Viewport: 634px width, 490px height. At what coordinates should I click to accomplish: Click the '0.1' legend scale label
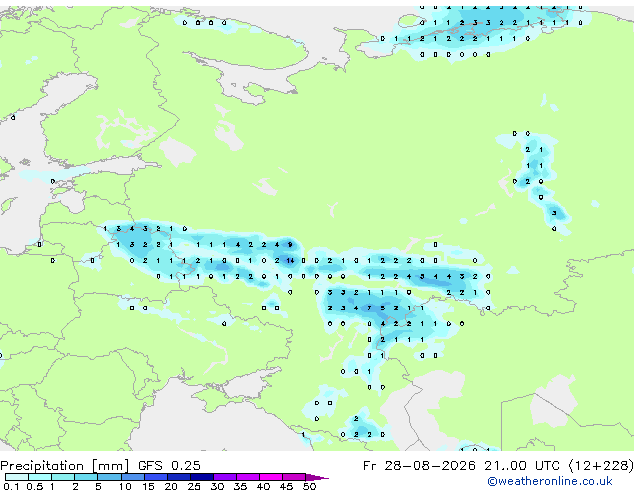coord(11,486)
